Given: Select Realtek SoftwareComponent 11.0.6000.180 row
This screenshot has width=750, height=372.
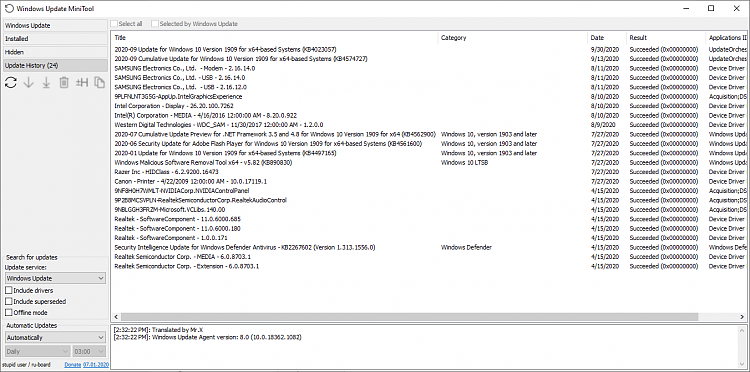Looking at the screenshot, I should (x=430, y=229).
